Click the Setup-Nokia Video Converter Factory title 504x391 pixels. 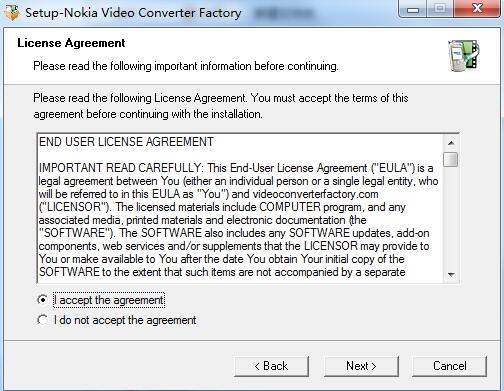133,13
